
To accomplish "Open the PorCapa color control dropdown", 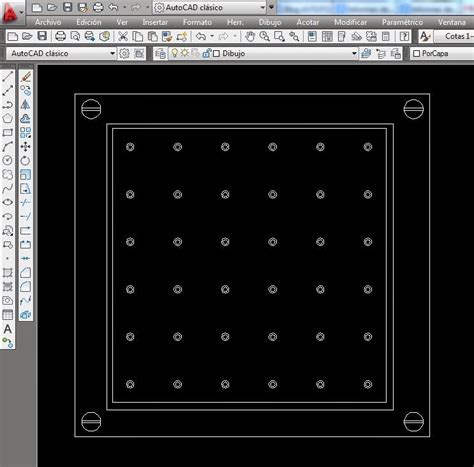I will 442,53.
